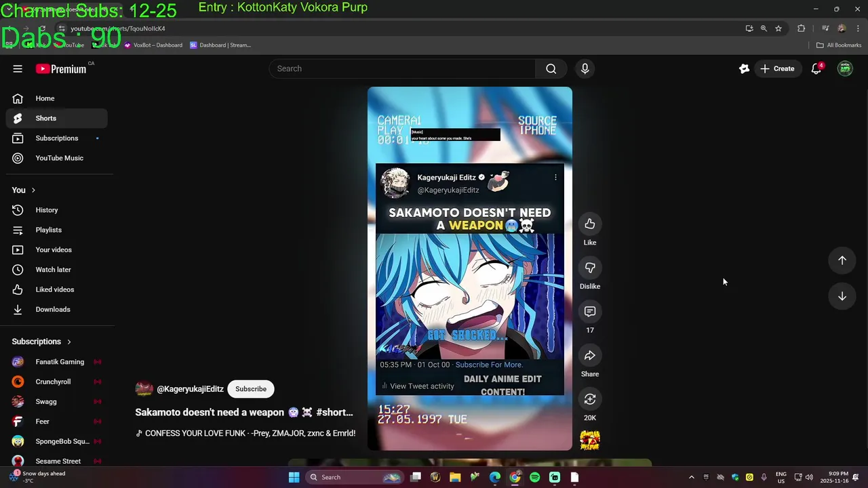The image size is (868, 488).
Task: Dislike the Sakamoto short
Action: click(x=590, y=268)
